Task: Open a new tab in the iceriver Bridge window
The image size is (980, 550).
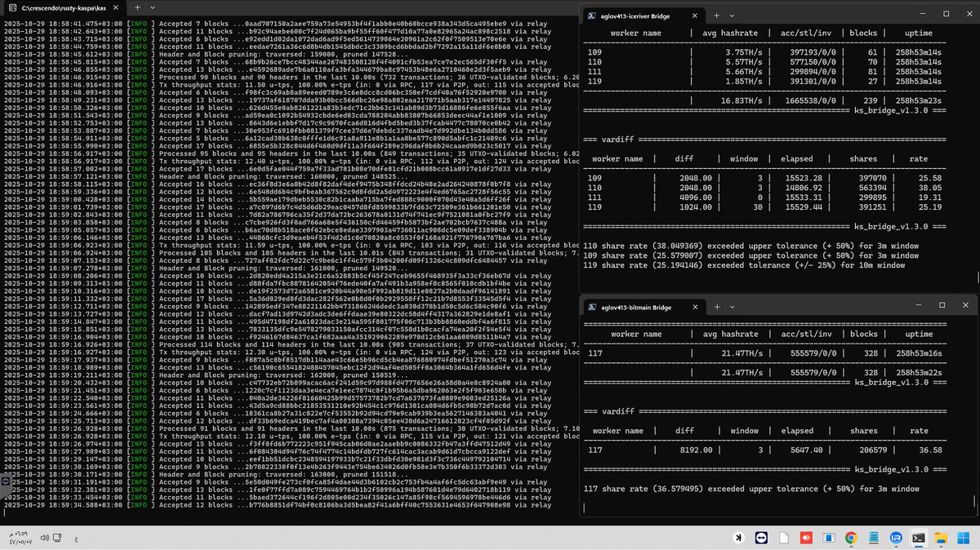Action: [716, 16]
